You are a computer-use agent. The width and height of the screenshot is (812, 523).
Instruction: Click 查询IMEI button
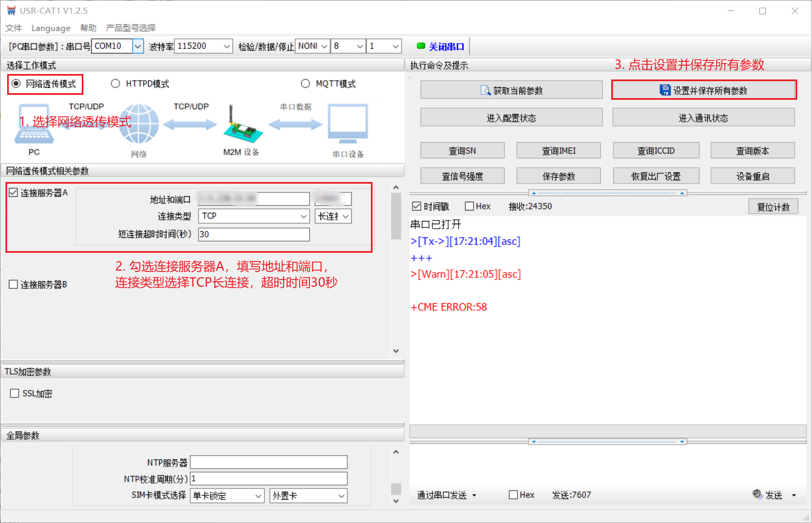point(559,150)
